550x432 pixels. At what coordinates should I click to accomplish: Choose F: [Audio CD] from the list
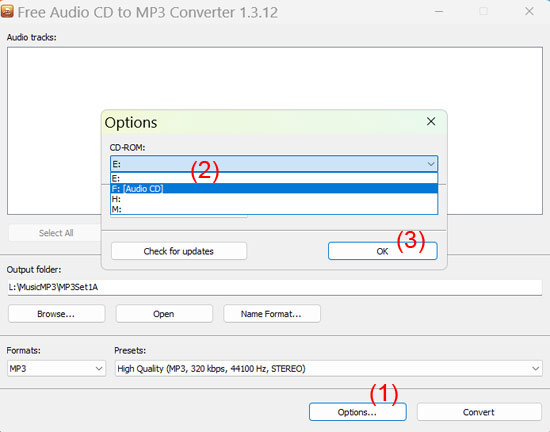pos(274,189)
